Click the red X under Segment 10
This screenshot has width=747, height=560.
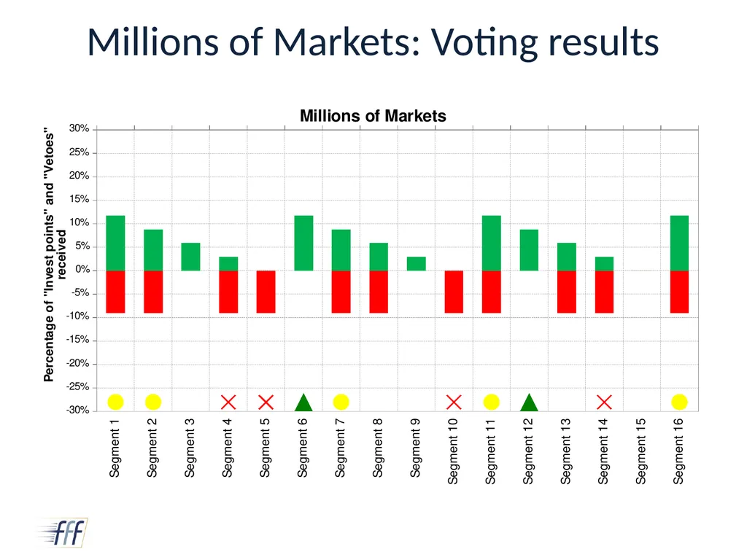coord(454,402)
